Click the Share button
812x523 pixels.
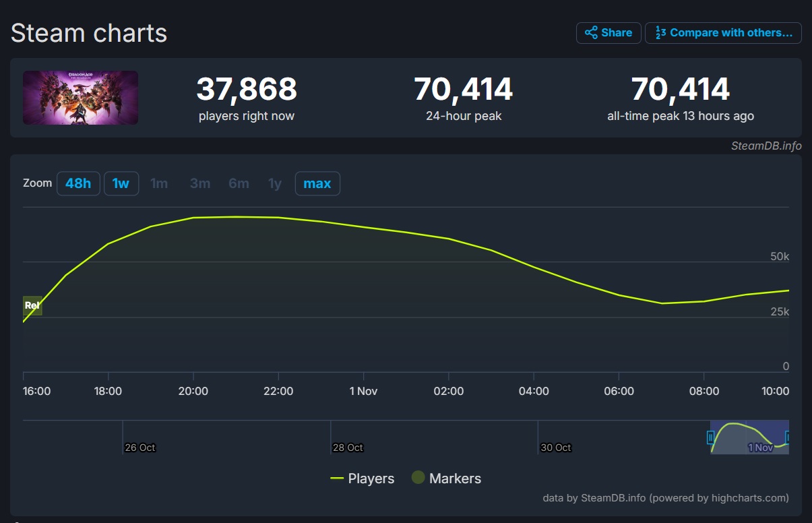[608, 33]
